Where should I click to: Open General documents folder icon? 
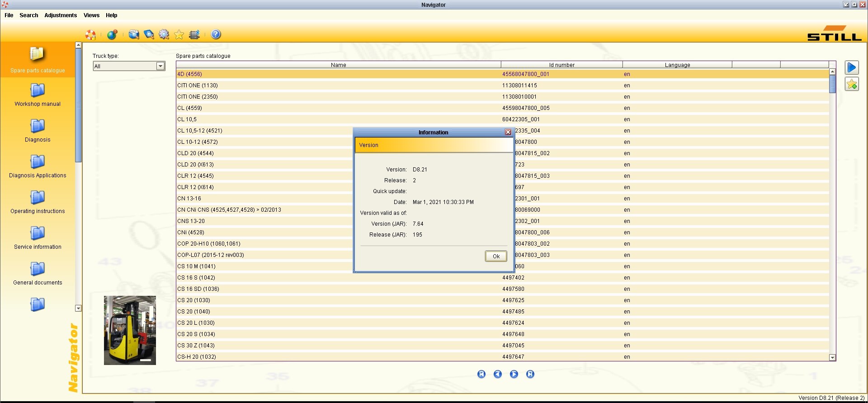(x=38, y=269)
